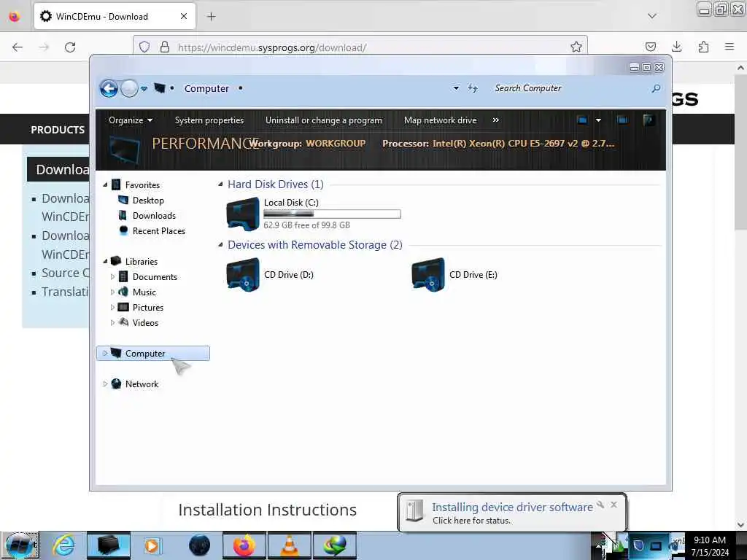Expand the Documents library
This screenshot has width=747, height=560.
click(112, 276)
